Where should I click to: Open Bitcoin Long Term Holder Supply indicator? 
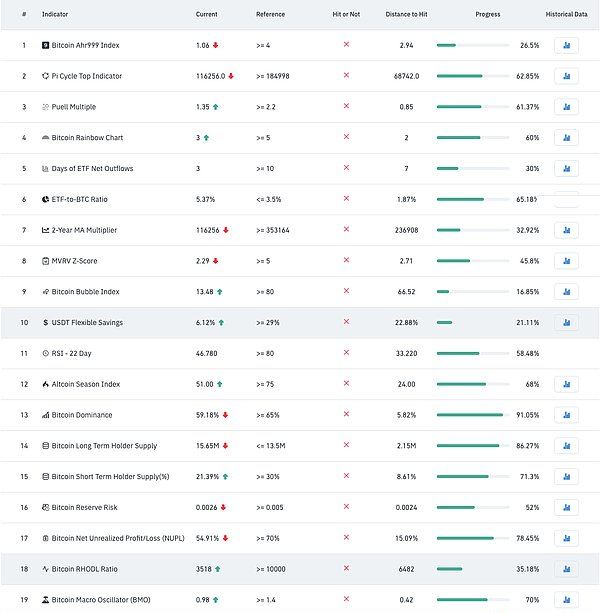coord(104,446)
